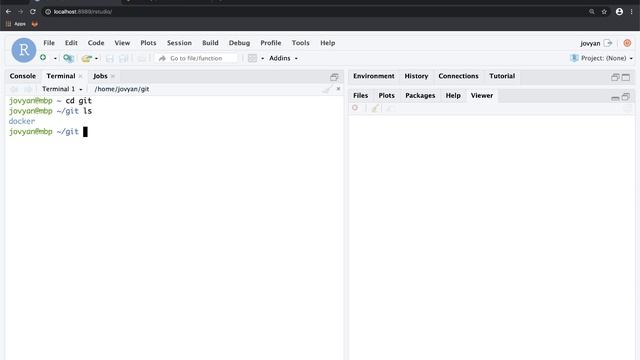Click previous terminal arrow icon

(14, 89)
